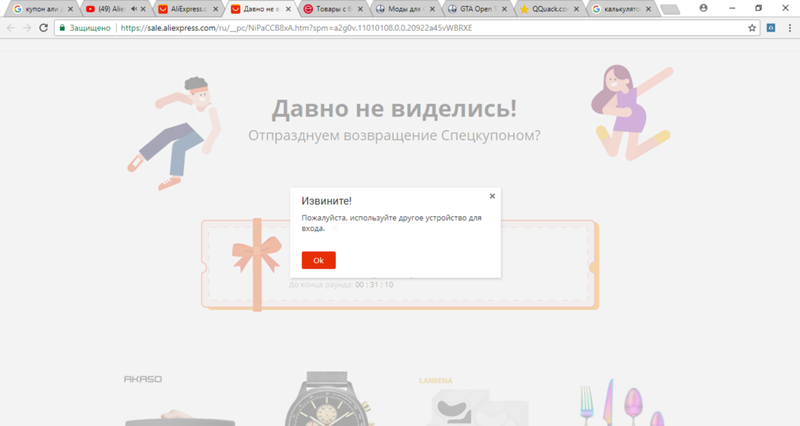Viewport: 800px width, 426px height.
Task: Click the Отпразднуем возвращение Спецкупоном? text
Action: (x=394, y=135)
